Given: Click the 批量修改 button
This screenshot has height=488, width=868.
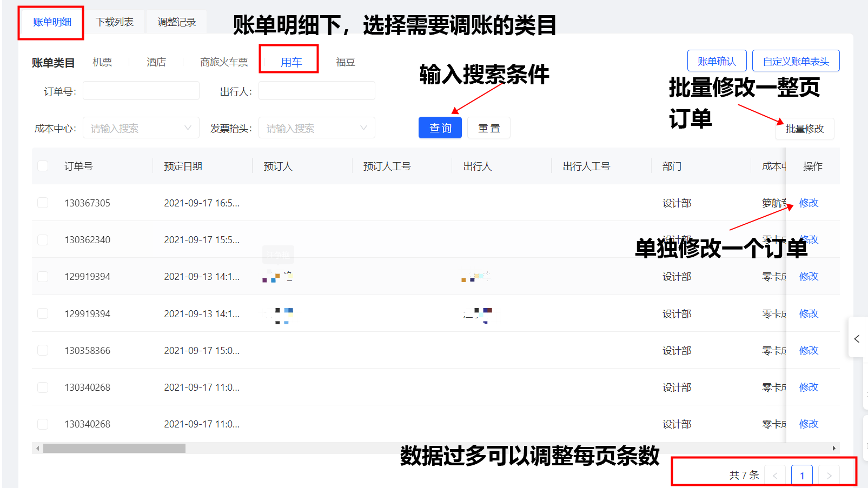Looking at the screenshot, I should pyautogui.click(x=804, y=129).
